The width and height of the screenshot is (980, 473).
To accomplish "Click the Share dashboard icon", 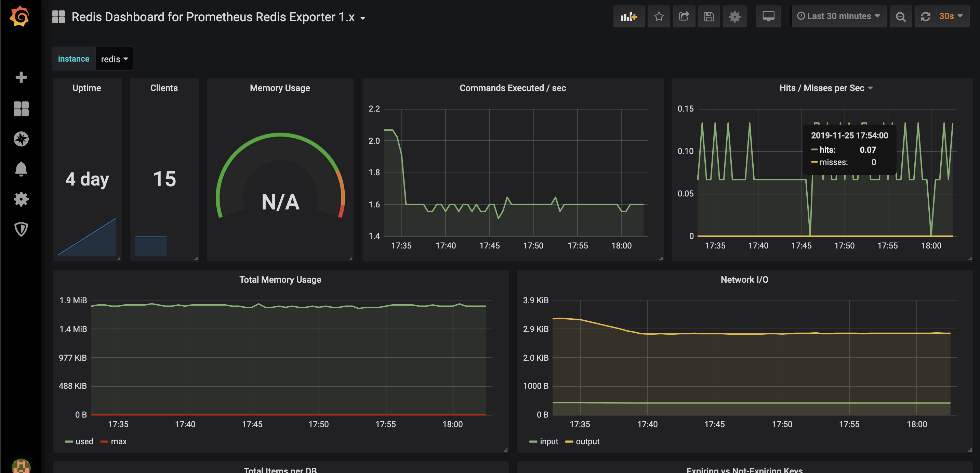I will (684, 16).
